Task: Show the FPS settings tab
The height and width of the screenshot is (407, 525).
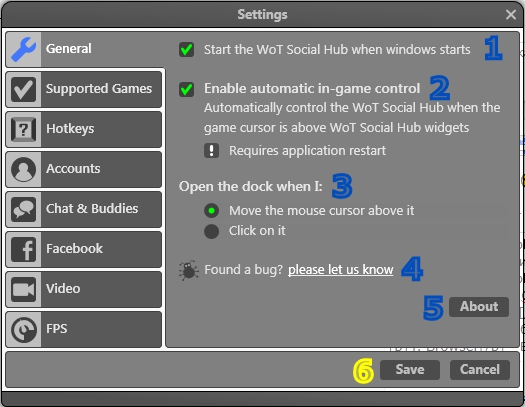Action: coord(84,330)
